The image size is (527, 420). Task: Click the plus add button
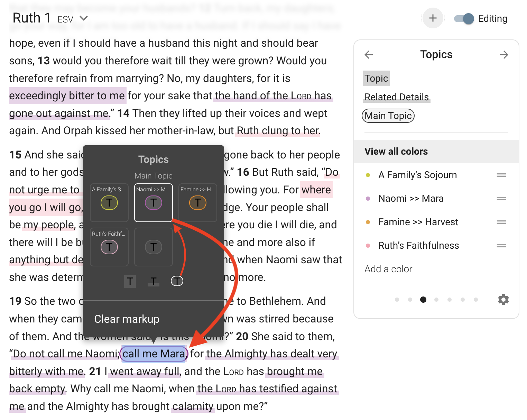433,18
